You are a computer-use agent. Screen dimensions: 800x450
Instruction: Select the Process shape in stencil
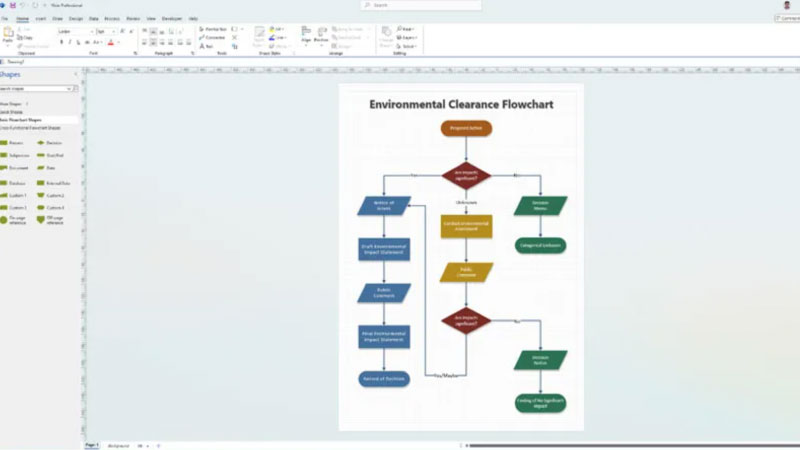point(12,143)
